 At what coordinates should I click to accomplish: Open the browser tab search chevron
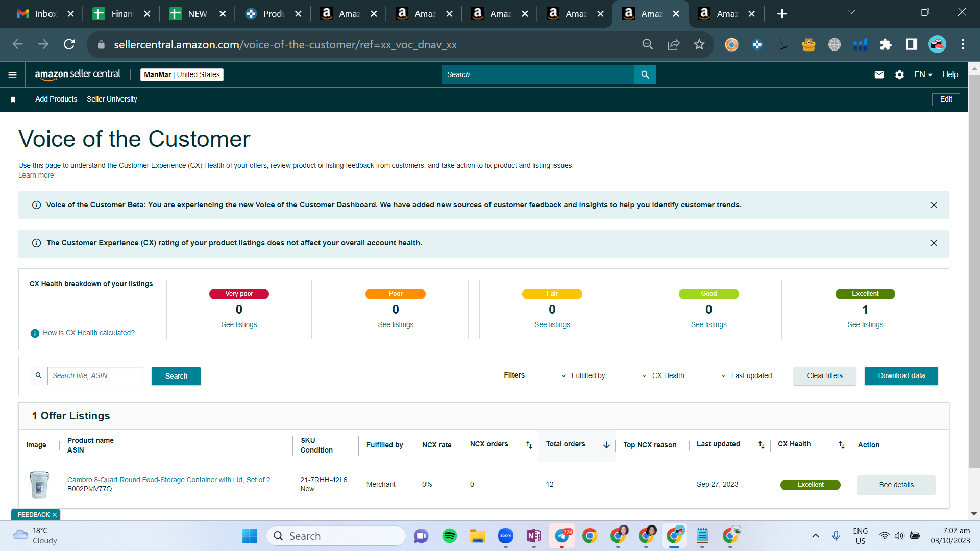851,12
